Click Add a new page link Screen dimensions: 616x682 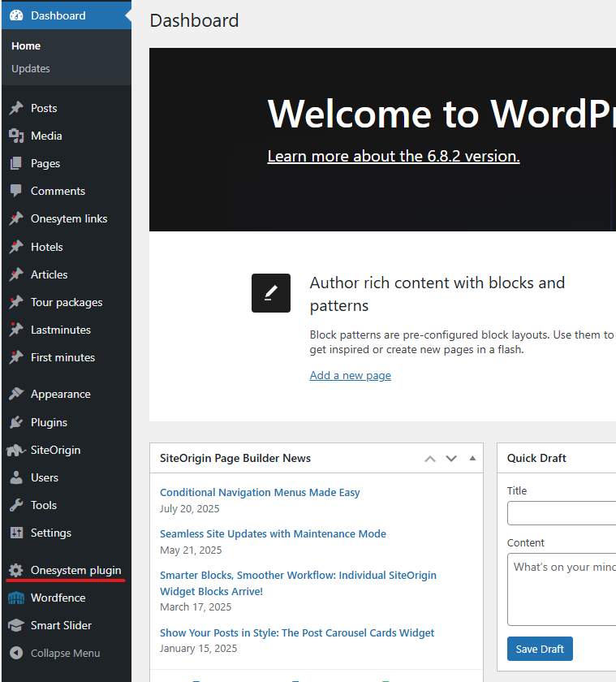[x=351, y=375]
